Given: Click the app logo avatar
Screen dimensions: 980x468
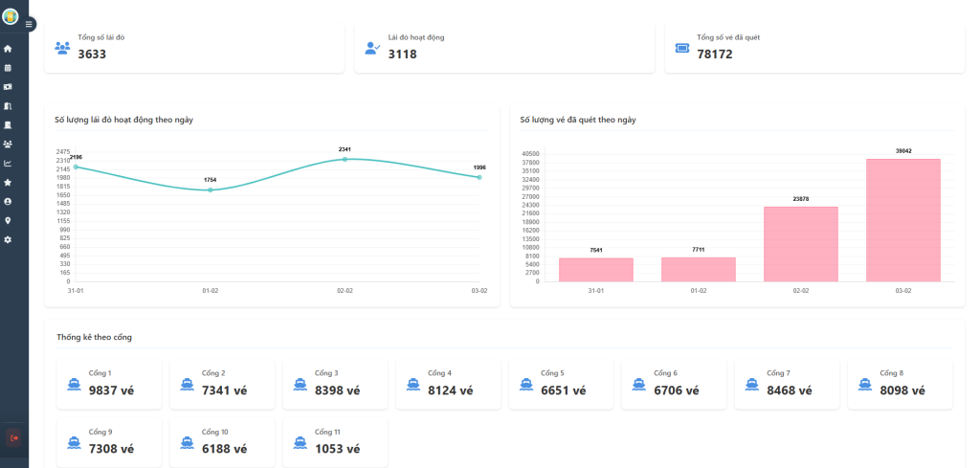Looking at the screenshot, I should point(11,16).
